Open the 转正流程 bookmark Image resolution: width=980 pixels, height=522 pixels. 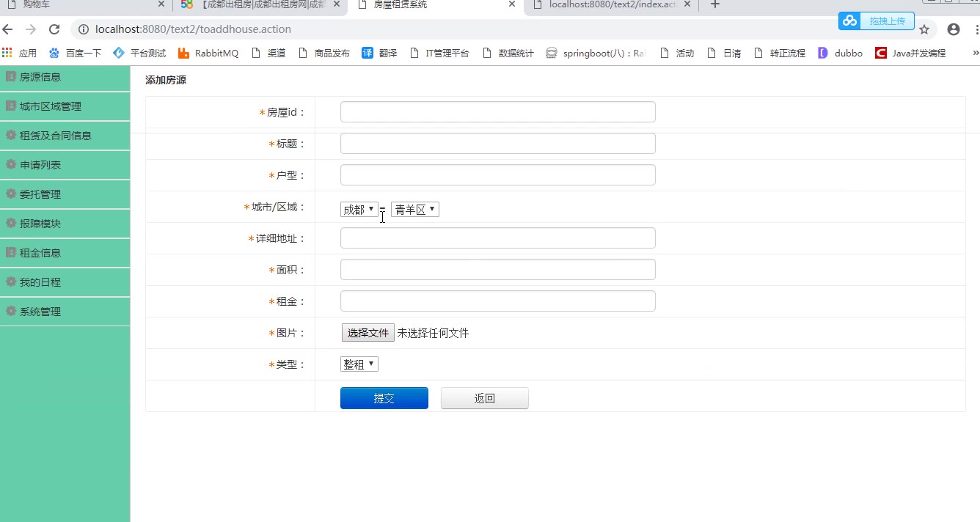pos(779,53)
